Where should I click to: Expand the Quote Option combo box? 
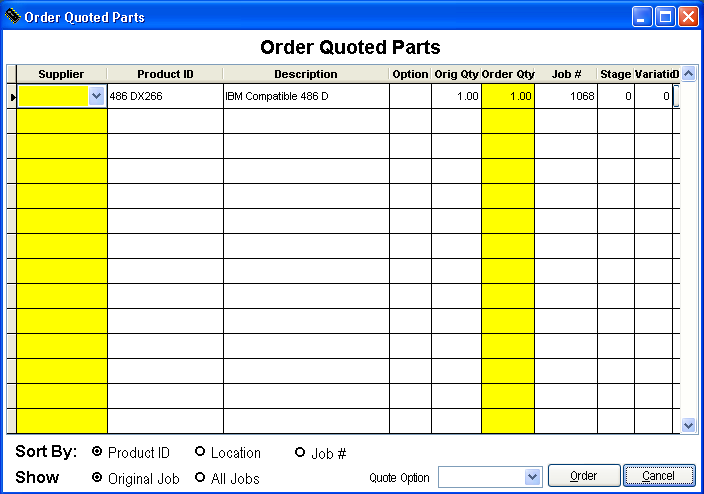(532, 477)
